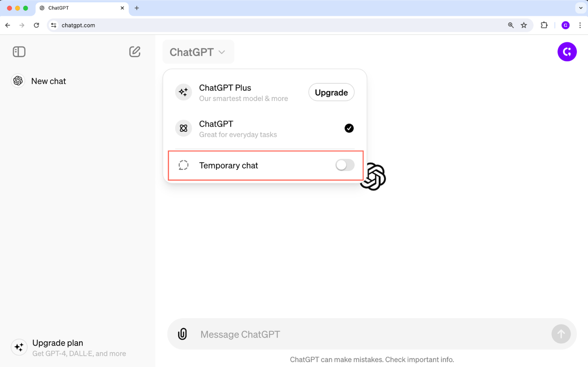Screen dimensions: 588x367
Task: Open the browser extensions puzzle icon
Action: coord(544,25)
